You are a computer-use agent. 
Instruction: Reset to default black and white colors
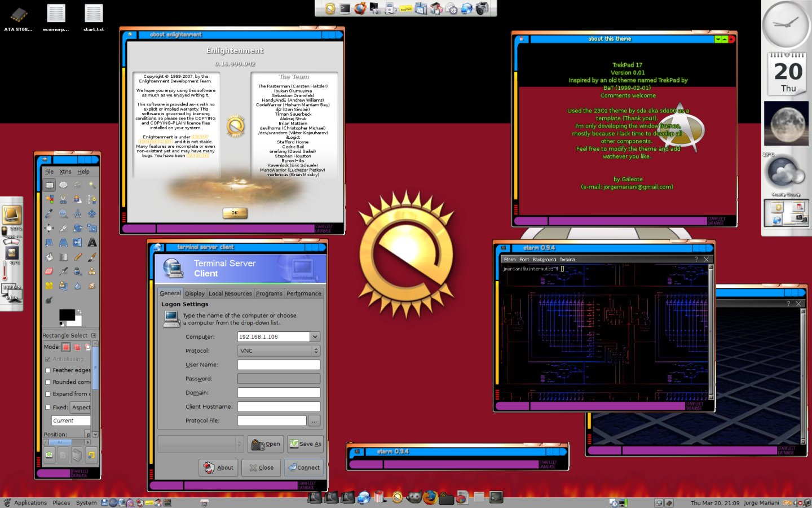[x=61, y=324]
